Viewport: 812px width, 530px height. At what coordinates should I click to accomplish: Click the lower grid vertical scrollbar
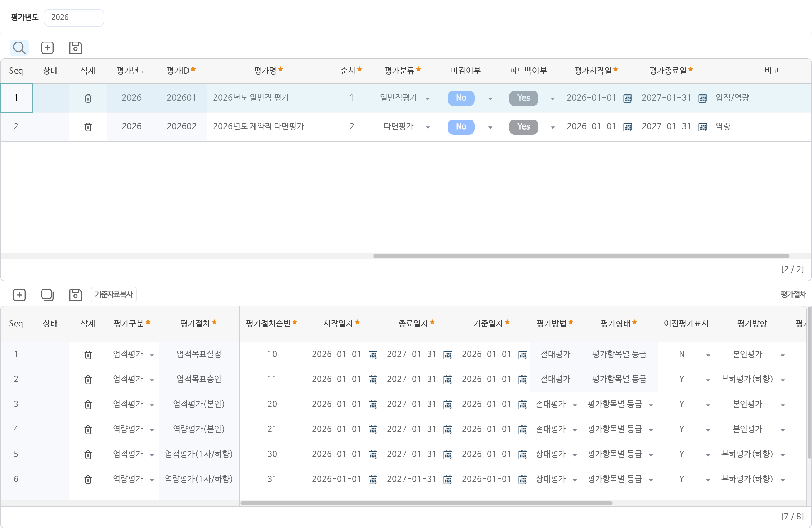click(x=809, y=383)
